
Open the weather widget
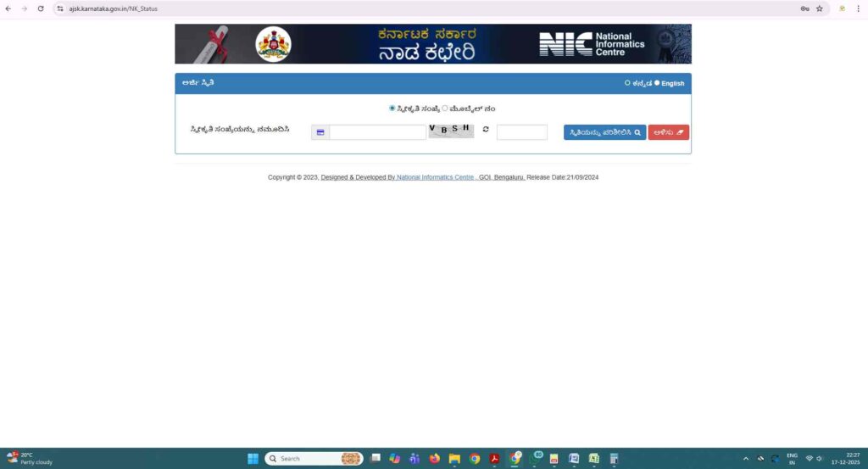(30, 459)
